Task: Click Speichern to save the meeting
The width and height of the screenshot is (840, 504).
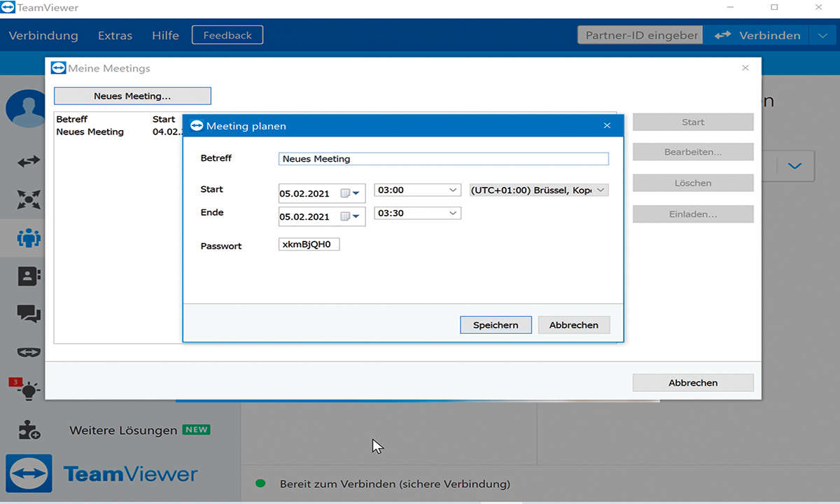Action: 496,325
